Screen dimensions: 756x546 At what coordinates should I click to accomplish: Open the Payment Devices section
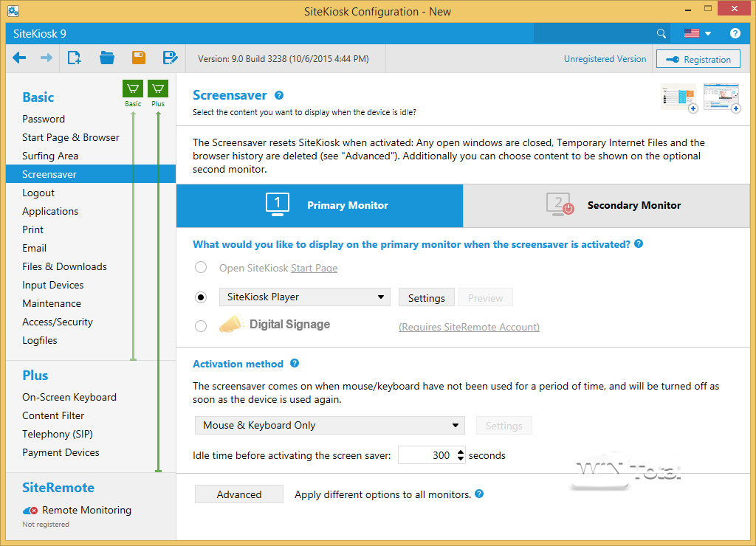pyautogui.click(x=61, y=452)
